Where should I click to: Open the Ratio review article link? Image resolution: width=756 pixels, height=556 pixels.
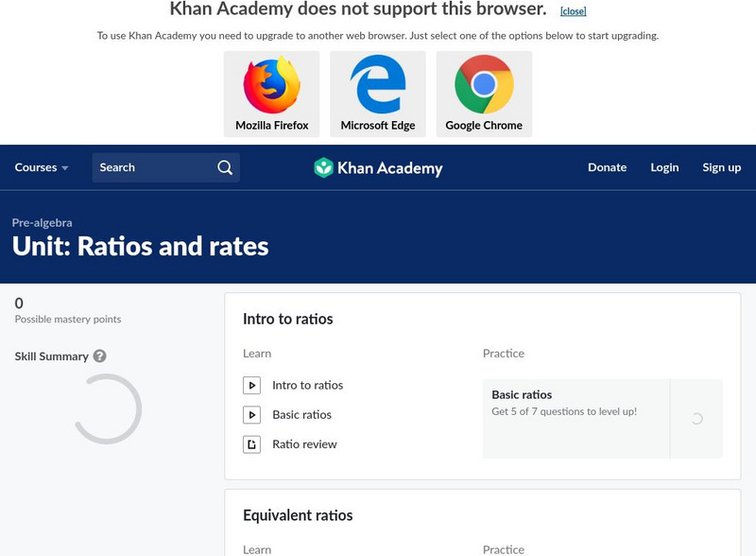pyautogui.click(x=304, y=444)
